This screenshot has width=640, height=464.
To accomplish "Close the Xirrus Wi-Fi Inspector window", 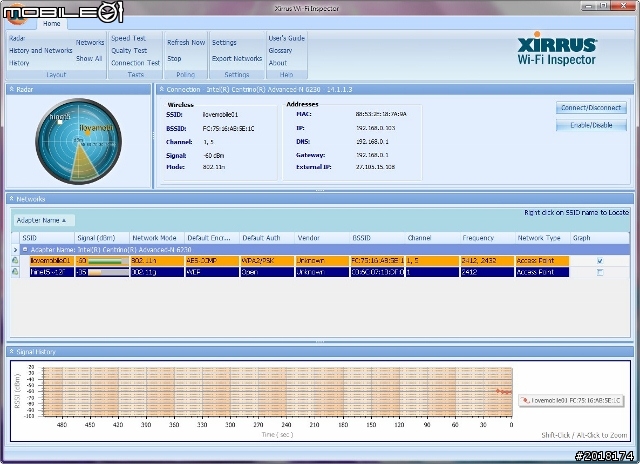I will point(624,6).
